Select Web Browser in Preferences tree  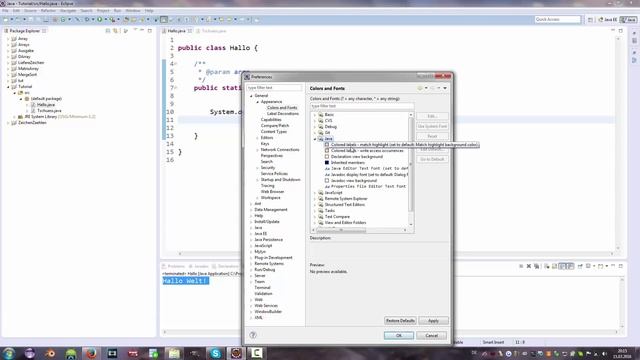click(x=272, y=191)
